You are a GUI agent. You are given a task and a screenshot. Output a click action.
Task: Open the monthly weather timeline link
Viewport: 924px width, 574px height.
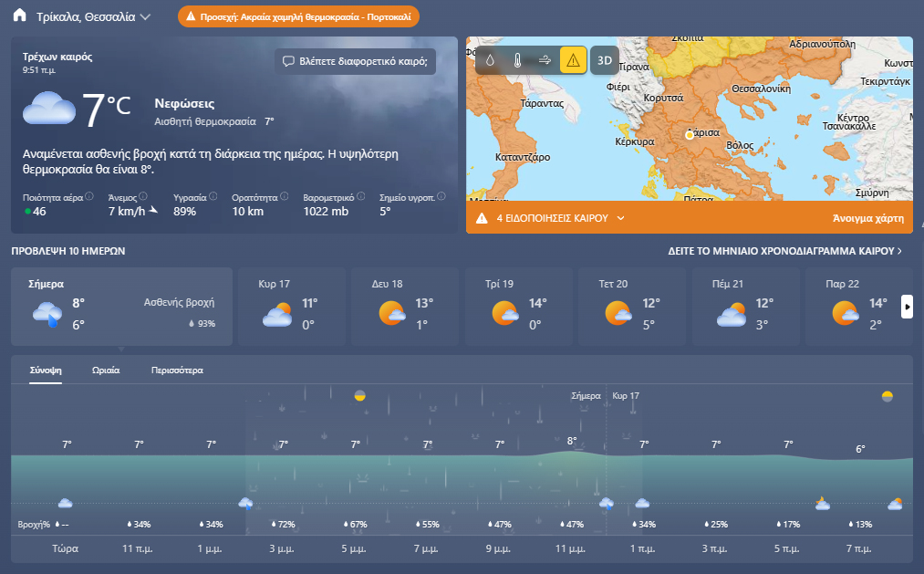[785, 250]
